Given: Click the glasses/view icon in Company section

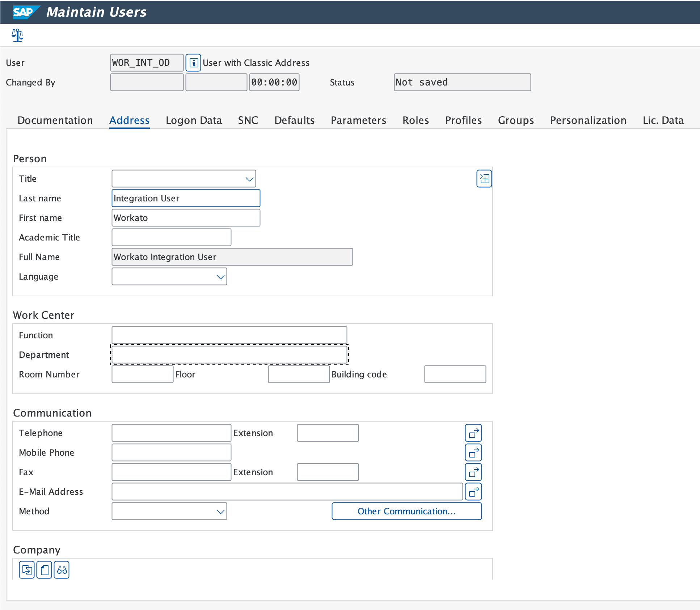Looking at the screenshot, I should (61, 570).
